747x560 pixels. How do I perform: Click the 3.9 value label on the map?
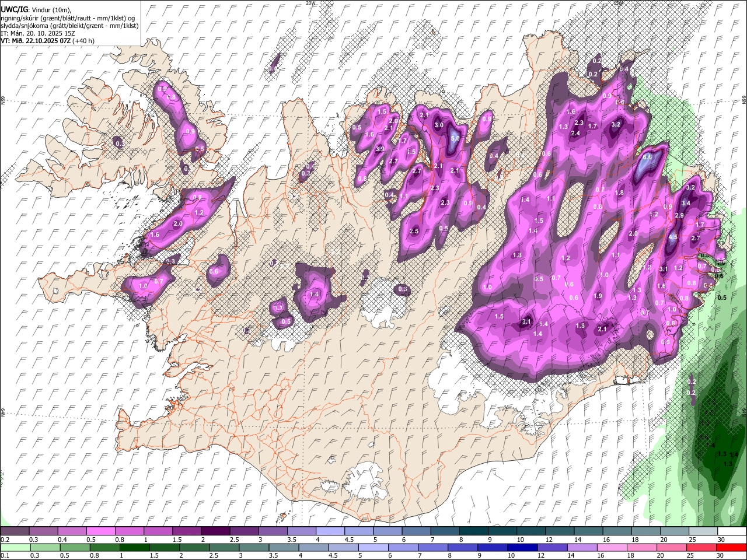click(x=379, y=149)
